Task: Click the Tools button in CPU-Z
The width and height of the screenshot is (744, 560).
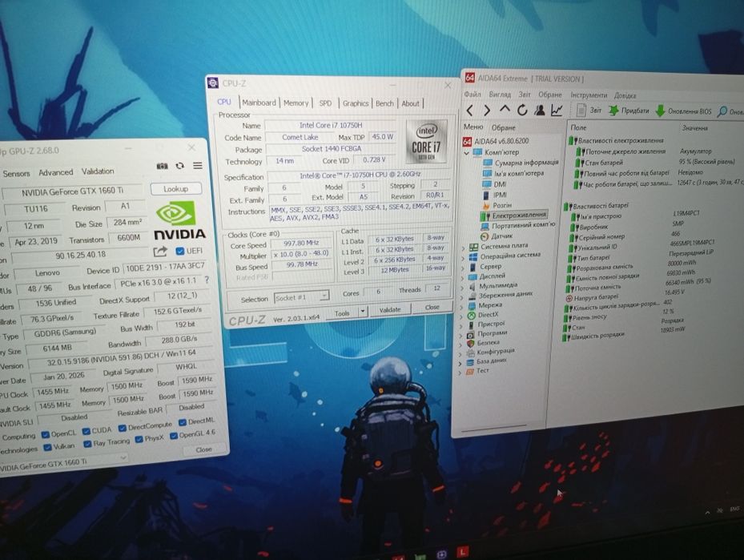Action: click(x=342, y=313)
